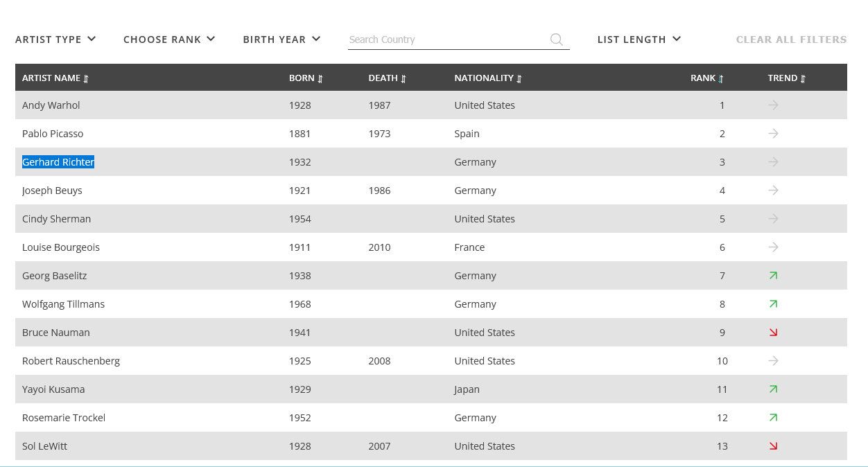
Task: Click France nationality cell
Action: (470, 247)
